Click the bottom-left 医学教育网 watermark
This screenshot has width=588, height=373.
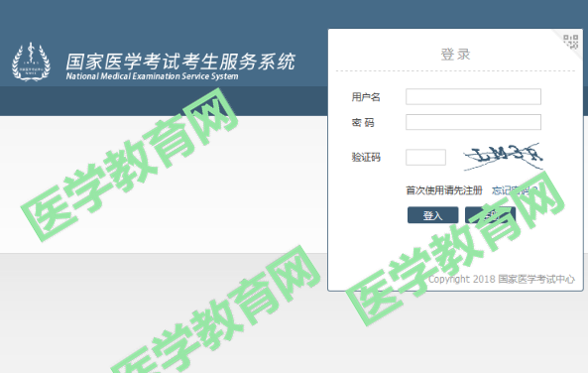pos(215,310)
